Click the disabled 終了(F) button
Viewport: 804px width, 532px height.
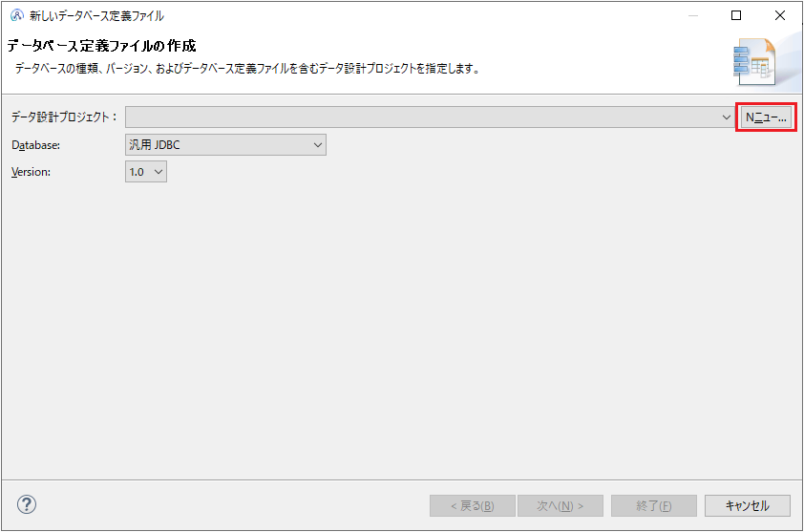pyautogui.click(x=654, y=506)
